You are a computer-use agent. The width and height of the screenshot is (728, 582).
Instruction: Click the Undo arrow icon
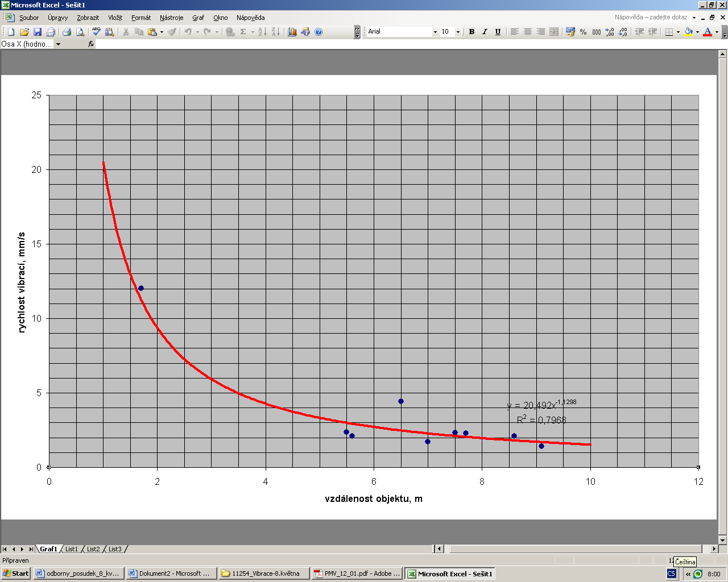coord(188,32)
